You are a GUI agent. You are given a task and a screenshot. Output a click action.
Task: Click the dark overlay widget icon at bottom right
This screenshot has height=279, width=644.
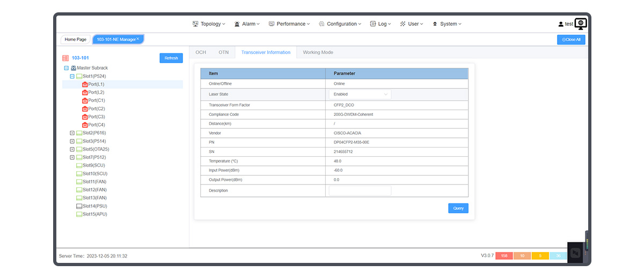coord(575,253)
